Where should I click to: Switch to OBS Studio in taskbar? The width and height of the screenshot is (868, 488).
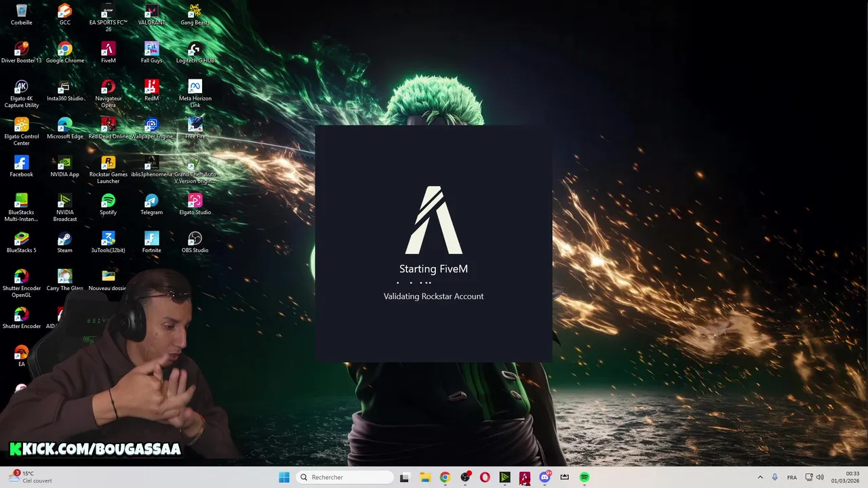click(465, 477)
